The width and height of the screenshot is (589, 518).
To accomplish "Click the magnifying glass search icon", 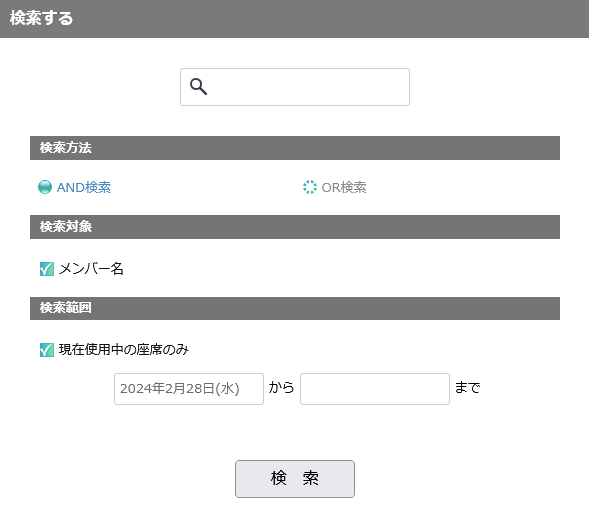I will pos(198,86).
